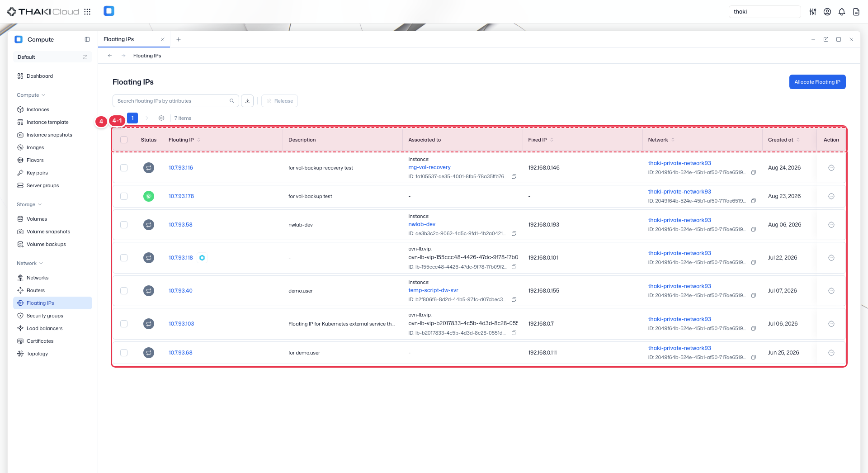
Task: Switch the Default project icon
Action: pyautogui.click(x=85, y=57)
